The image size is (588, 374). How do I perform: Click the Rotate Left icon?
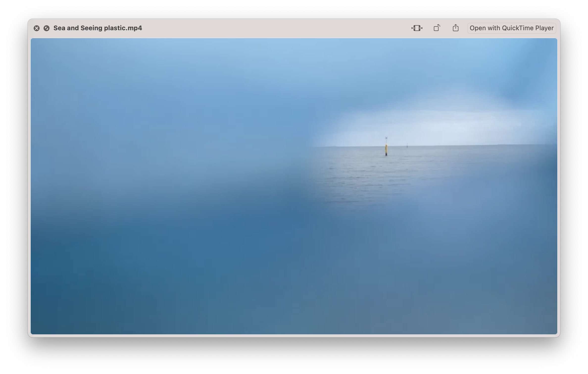(437, 28)
